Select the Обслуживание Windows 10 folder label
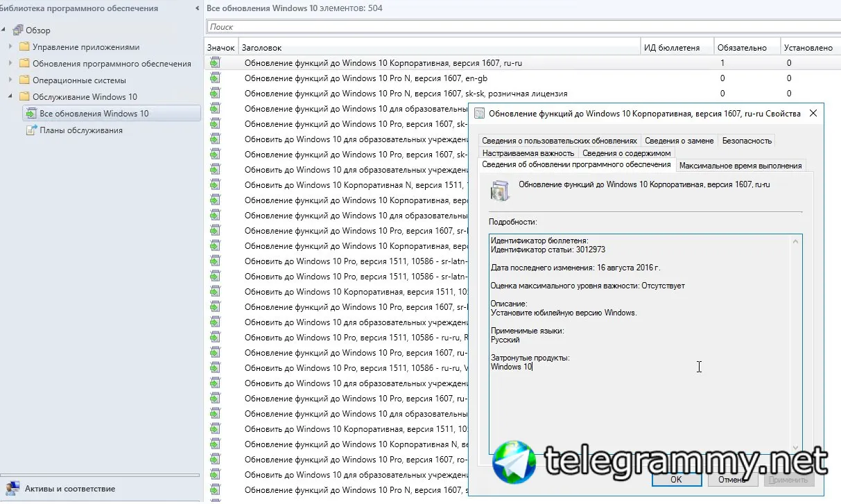Screen dimensions: 841x504 pyautogui.click(x=85, y=97)
